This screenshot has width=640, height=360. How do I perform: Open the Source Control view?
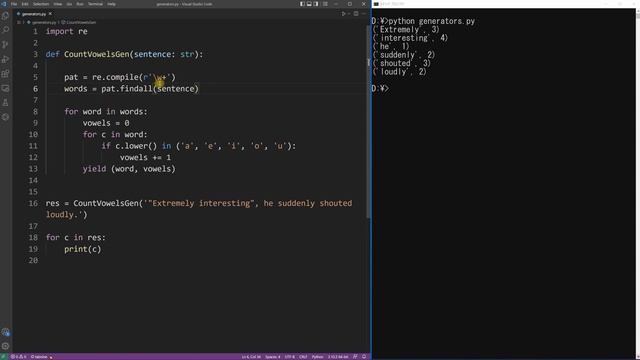click(6, 44)
